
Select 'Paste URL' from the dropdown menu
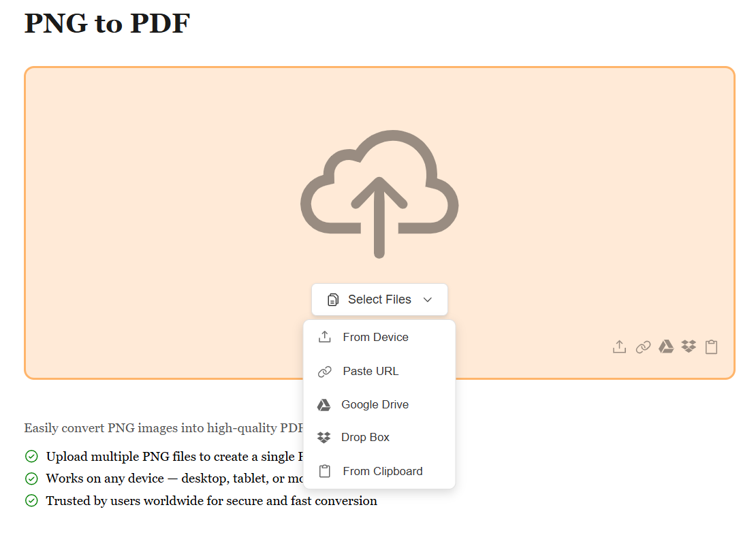point(371,371)
